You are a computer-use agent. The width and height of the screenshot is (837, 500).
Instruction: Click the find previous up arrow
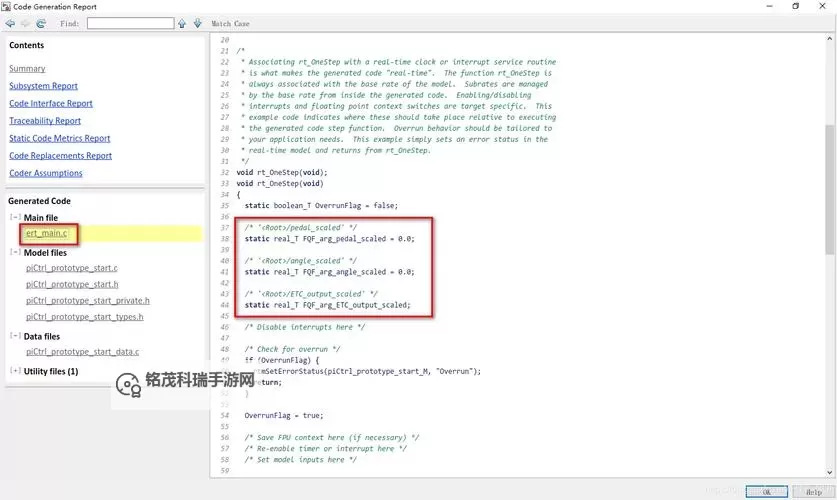[x=182, y=23]
